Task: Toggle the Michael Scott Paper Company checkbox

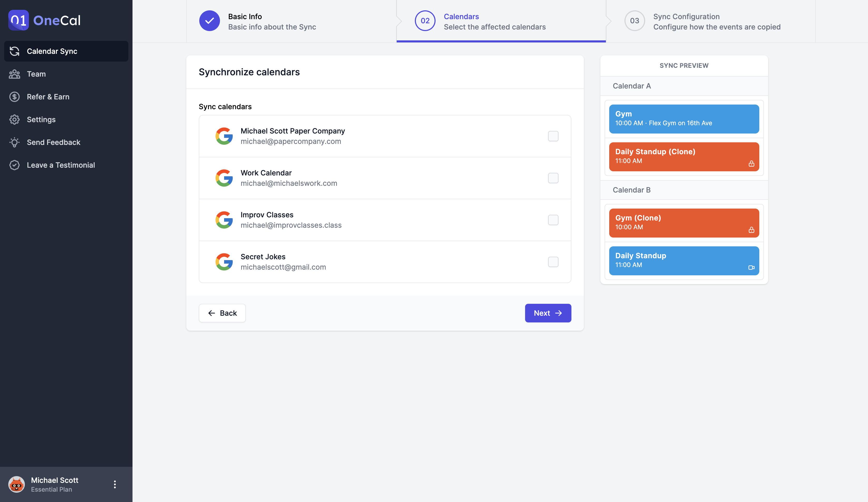Action: coord(553,136)
